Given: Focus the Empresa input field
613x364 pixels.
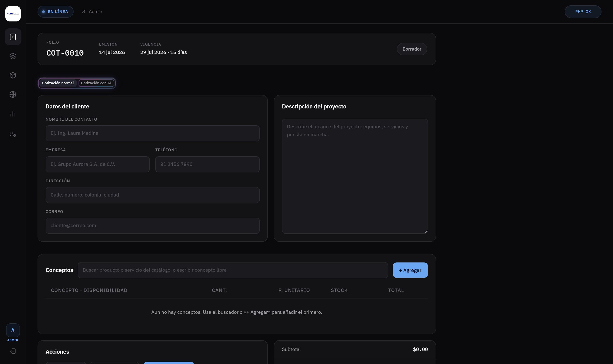Looking at the screenshot, I should coord(98,164).
